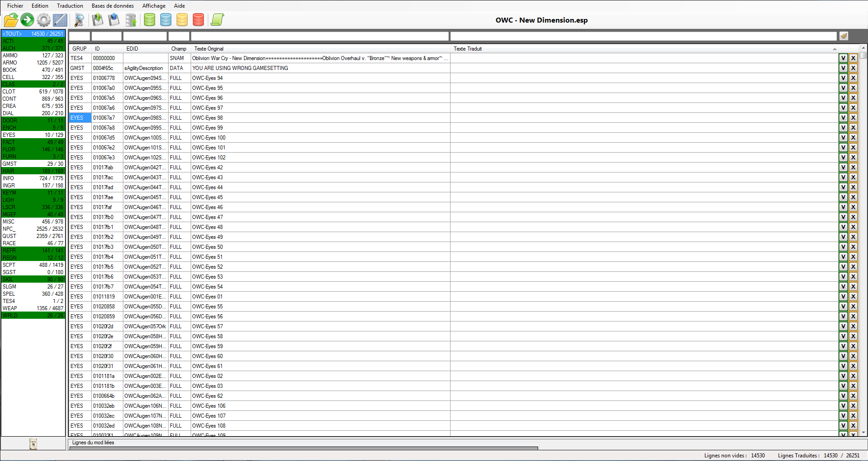Click V button on OWC-Eyes 62 row
This screenshot has height=461, width=868.
(x=843, y=396)
